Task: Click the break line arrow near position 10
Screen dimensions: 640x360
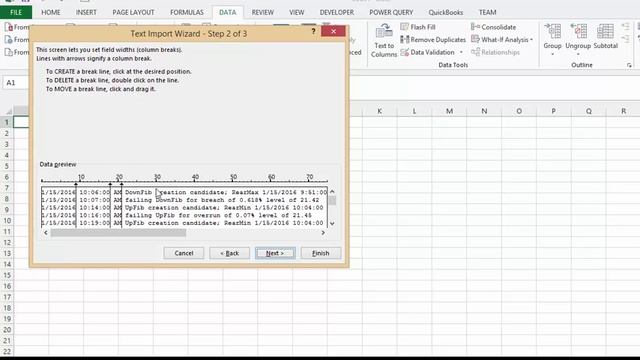Action: [76, 185]
